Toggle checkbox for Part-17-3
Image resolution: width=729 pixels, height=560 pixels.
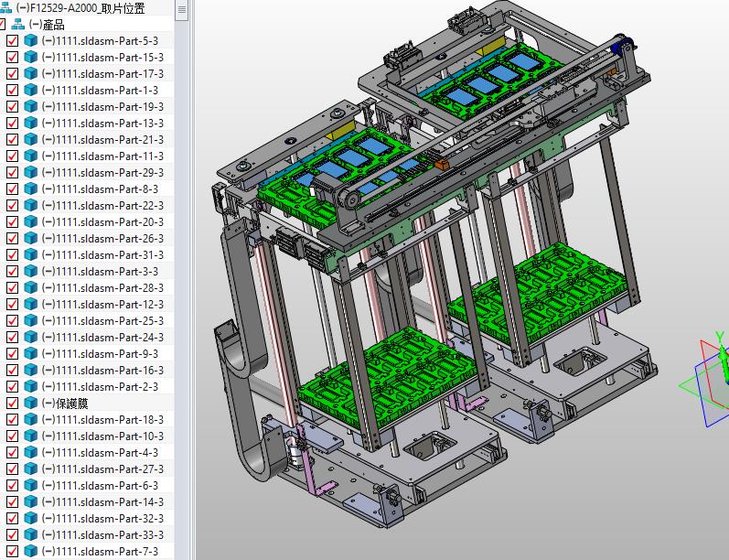[x=13, y=73]
